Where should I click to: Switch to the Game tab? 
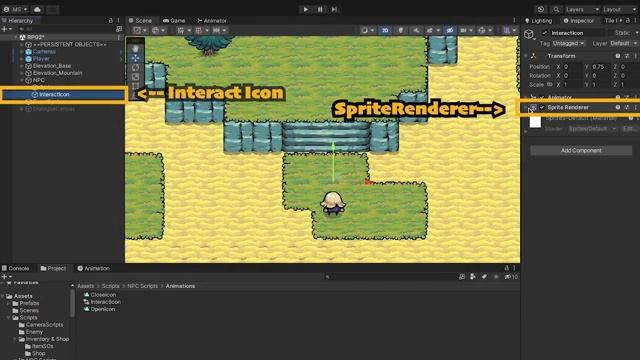point(174,20)
